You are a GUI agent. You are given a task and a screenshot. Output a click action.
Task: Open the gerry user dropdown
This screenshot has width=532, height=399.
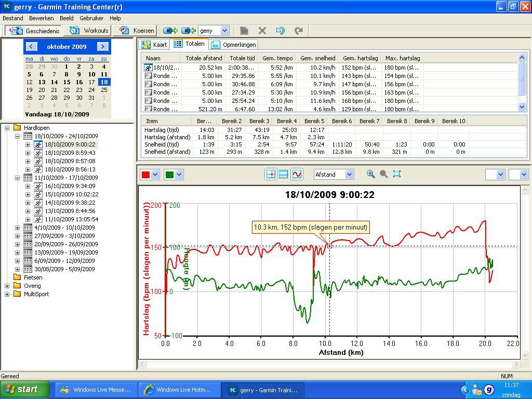pos(224,31)
